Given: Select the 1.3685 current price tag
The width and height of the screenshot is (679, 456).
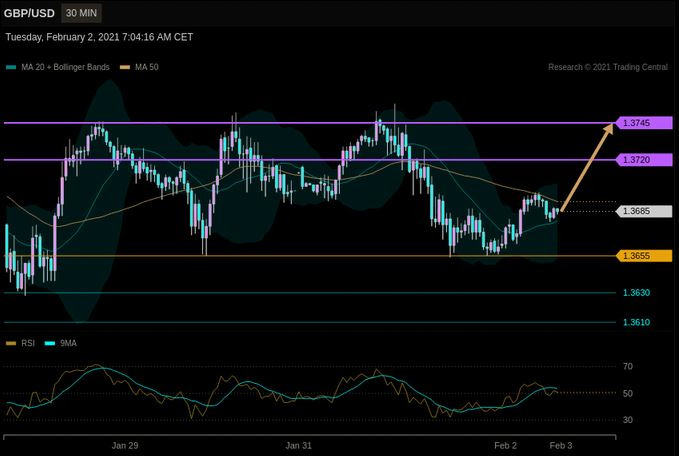Looking at the screenshot, I should (x=644, y=211).
